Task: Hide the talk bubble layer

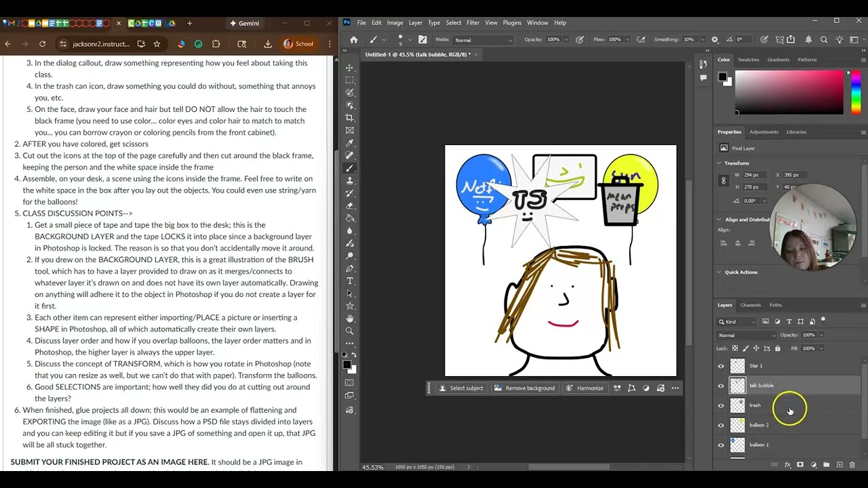Action: pyautogui.click(x=721, y=386)
